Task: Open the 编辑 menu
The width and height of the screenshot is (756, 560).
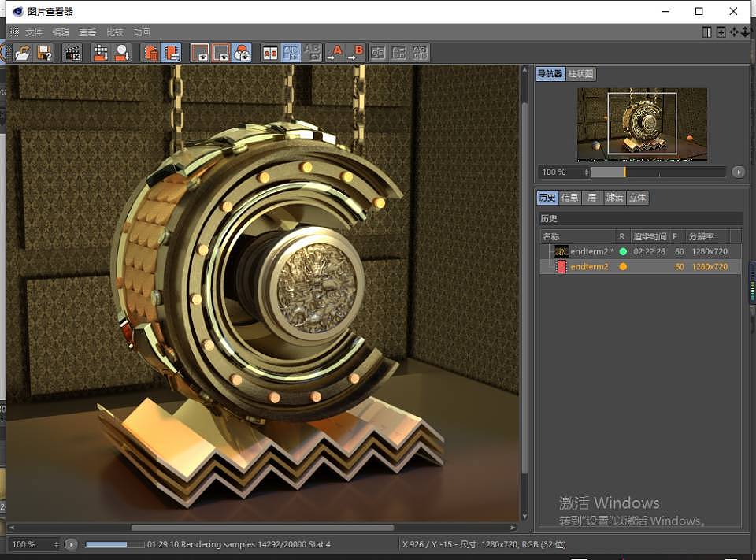Action: [x=61, y=32]
